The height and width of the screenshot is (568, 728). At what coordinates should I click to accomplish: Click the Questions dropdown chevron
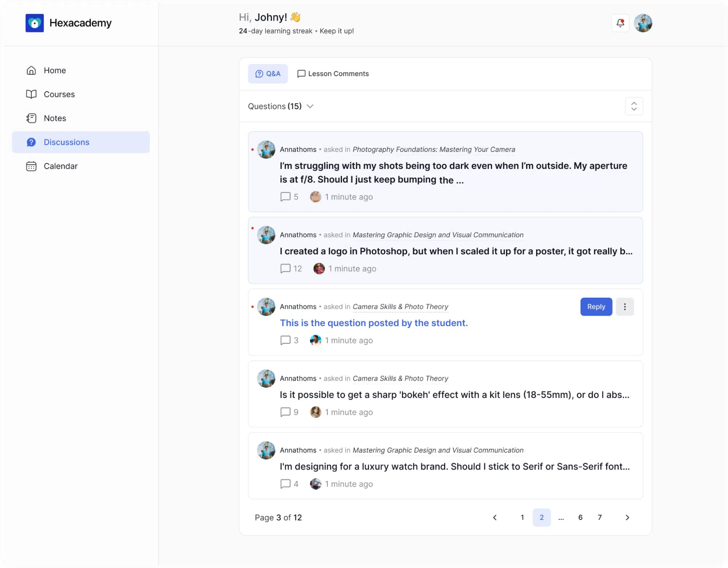[x=310, y=106]
